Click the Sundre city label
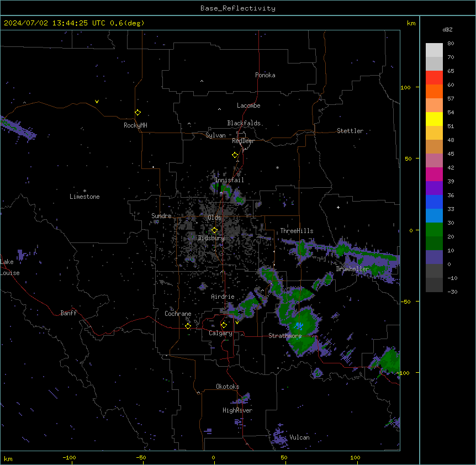 (161, 216)
